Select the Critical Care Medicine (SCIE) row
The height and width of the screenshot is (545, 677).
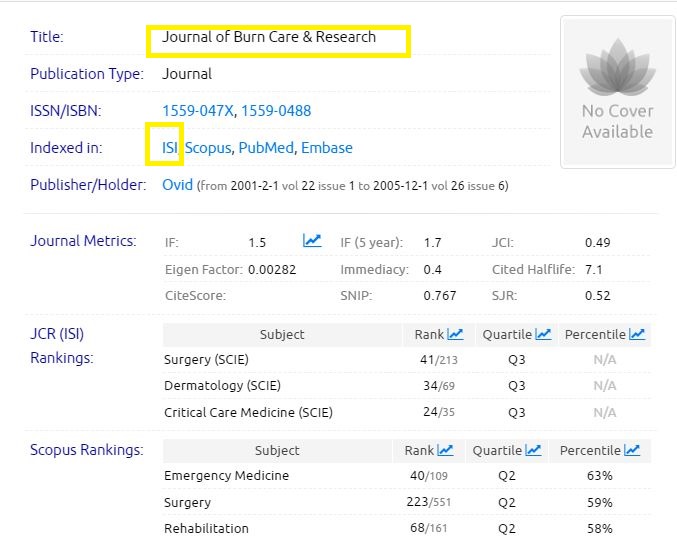(x=248, y=412)
